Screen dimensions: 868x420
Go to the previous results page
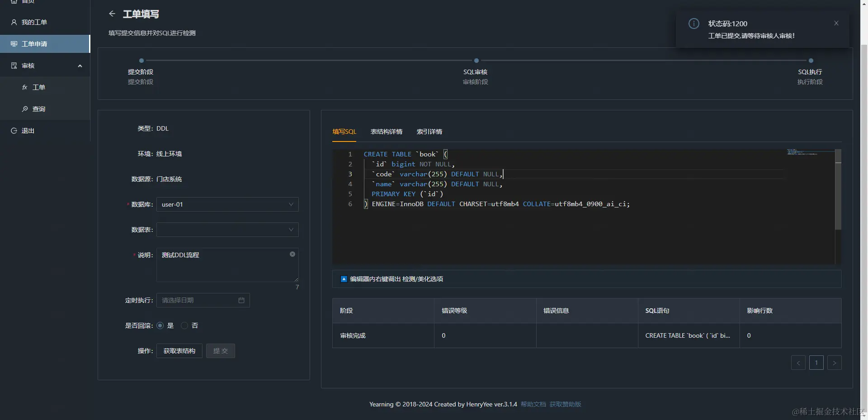pos(798,363)
